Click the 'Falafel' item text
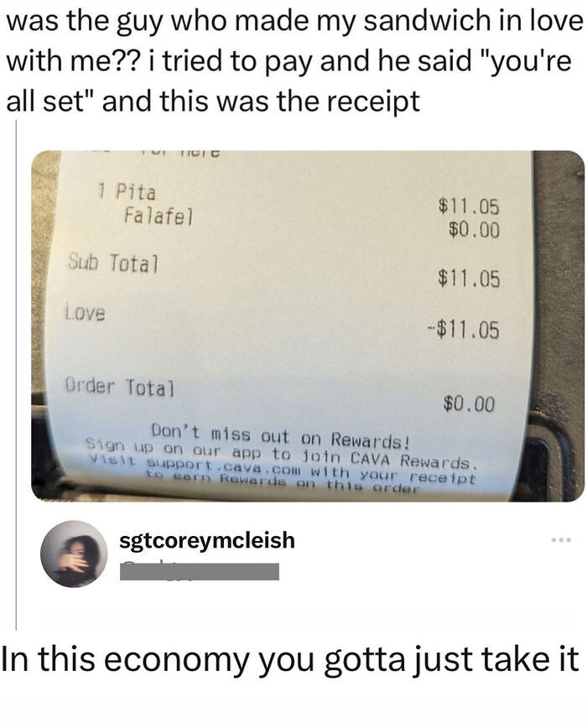Screen dimensions: 587x728 (158, 216)
